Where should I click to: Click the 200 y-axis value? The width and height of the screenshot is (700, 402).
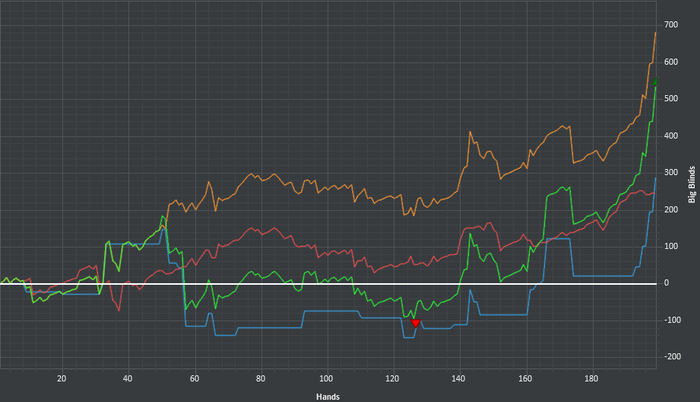point(671,209)
